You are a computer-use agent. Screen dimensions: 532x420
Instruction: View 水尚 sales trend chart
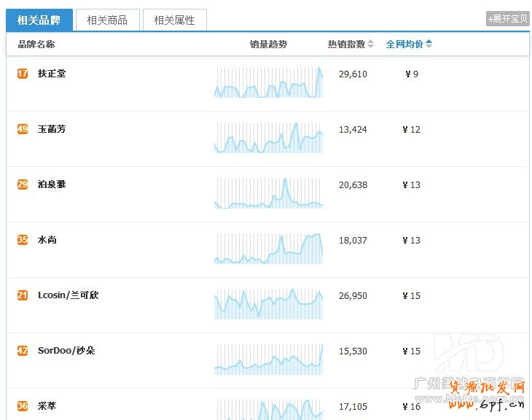pos(268,248)
